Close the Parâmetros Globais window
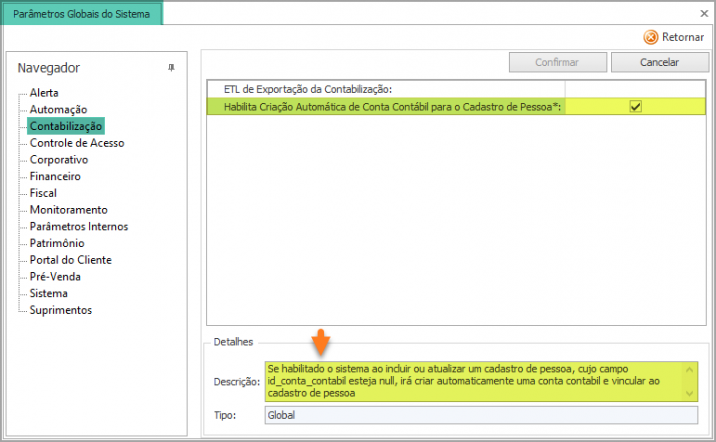Screen dimensions: 716x442 [x=704, y=14]
